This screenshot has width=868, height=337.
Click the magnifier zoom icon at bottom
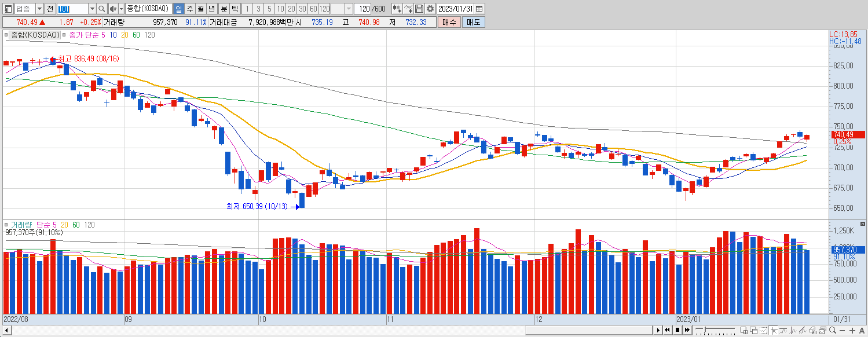(833, 331)
